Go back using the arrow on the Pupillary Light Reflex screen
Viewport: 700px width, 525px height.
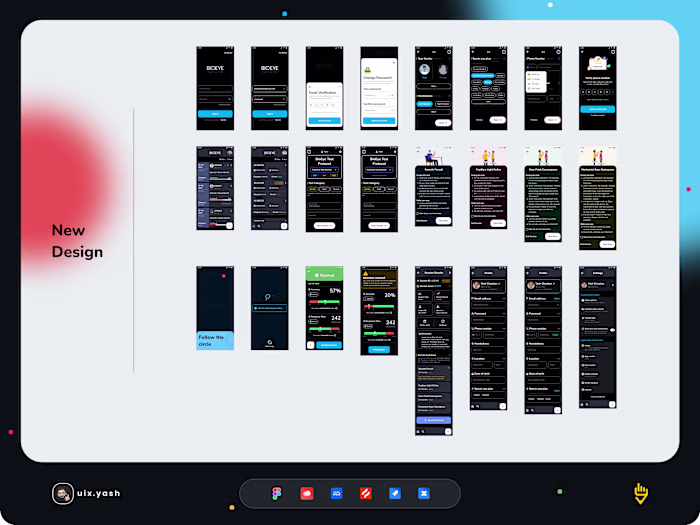pyautogui.click(x=473, y=152)
